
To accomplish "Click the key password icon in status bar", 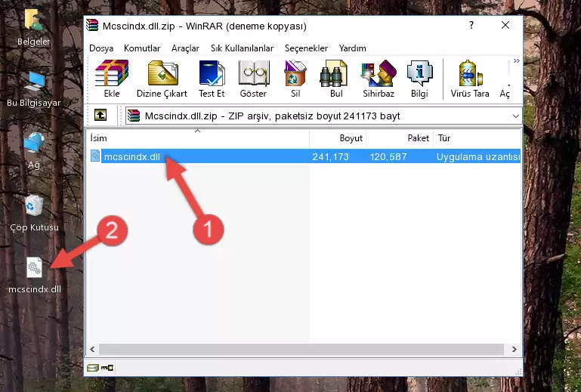I will pos(107,368).
